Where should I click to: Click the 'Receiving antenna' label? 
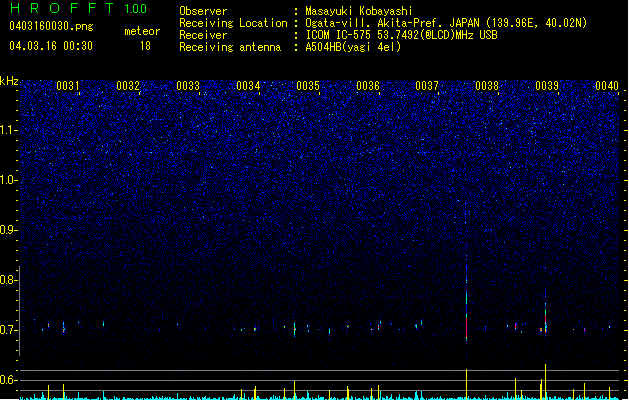(230, 47)
